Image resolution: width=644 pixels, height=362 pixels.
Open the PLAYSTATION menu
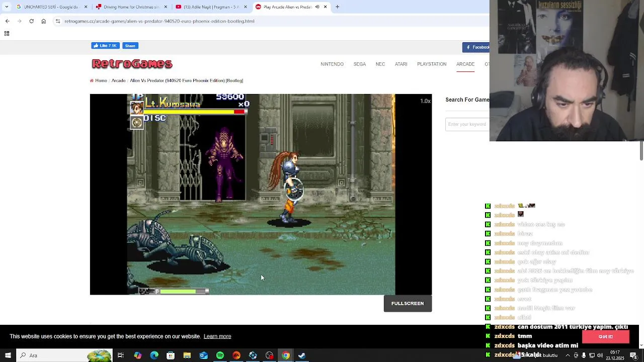pos(432,64)
